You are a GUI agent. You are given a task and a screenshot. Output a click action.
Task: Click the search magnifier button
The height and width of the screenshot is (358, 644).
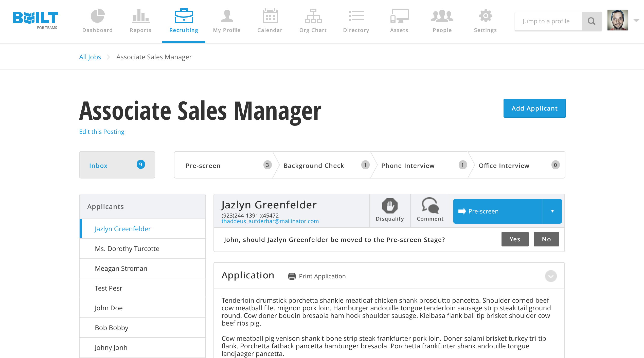pos(592,21)
